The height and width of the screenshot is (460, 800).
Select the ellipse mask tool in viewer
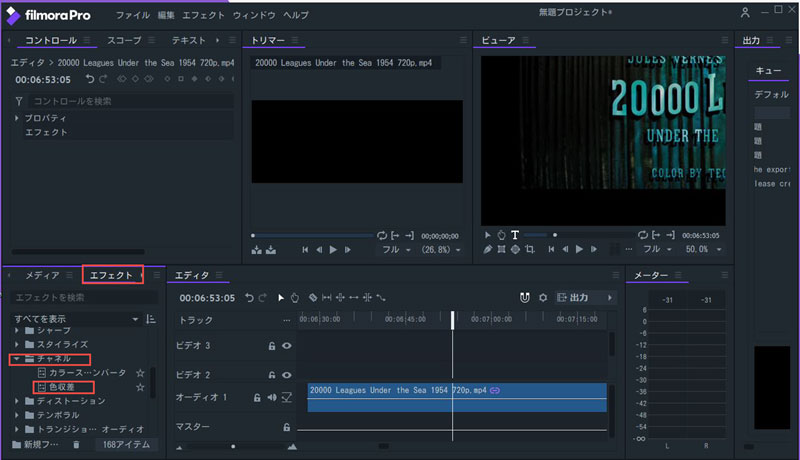[515, 249]
